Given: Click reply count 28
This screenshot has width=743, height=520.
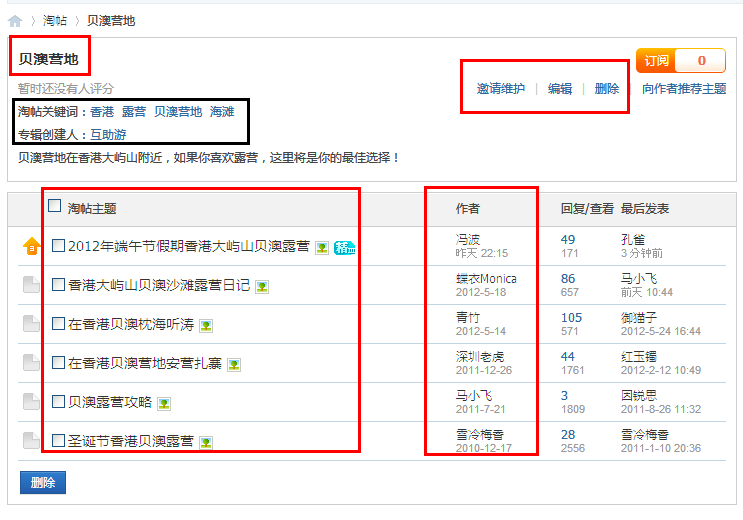Looking at the screenshot, I should pos(568,435).
